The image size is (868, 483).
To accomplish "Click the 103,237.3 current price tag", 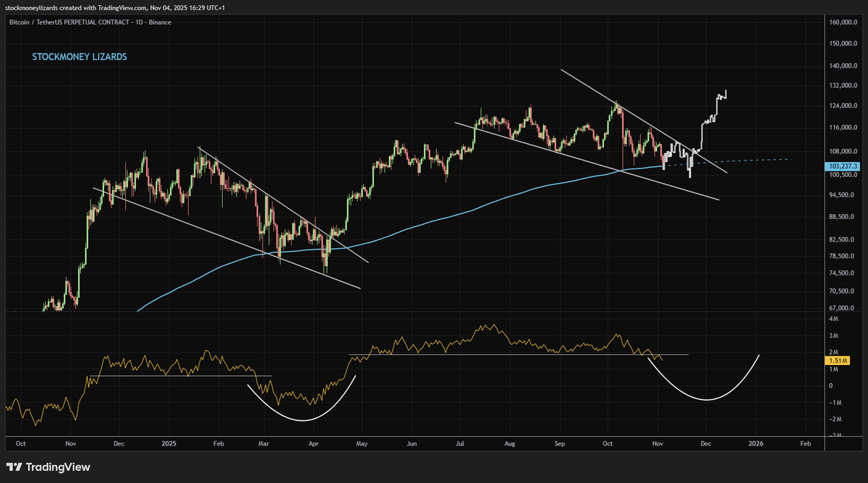I will 842,166.
